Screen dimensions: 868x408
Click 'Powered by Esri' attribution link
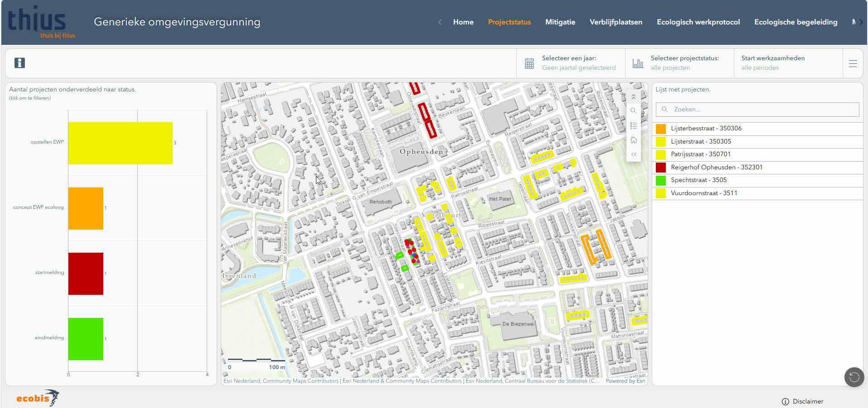(x=625, y=381)
